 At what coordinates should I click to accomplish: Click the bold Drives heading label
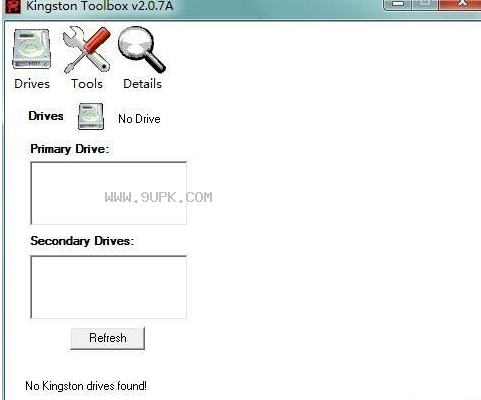click(x=46, y=116)
